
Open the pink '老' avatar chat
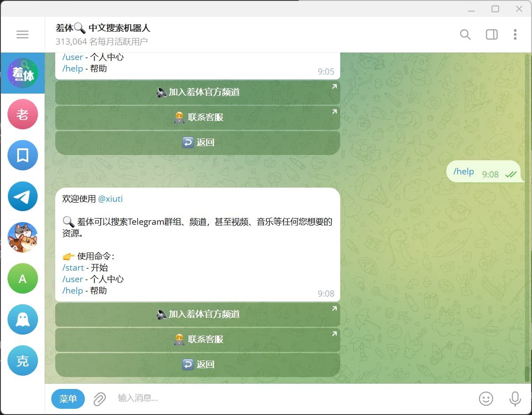coord(23,114)
